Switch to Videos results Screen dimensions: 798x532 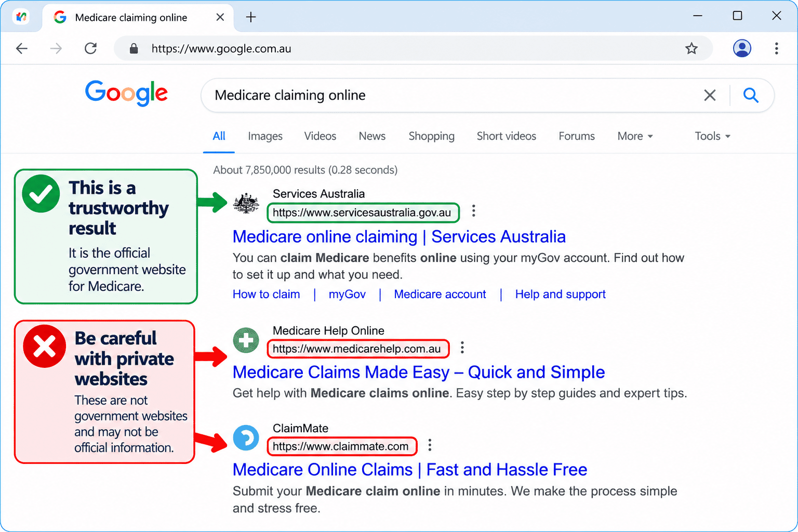point(320,136)
